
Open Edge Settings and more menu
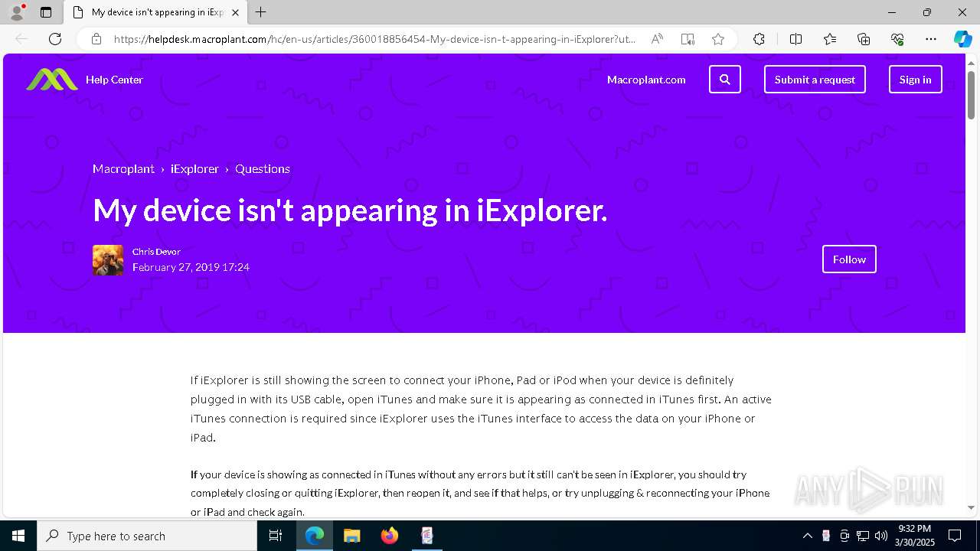tap(931, 39)
